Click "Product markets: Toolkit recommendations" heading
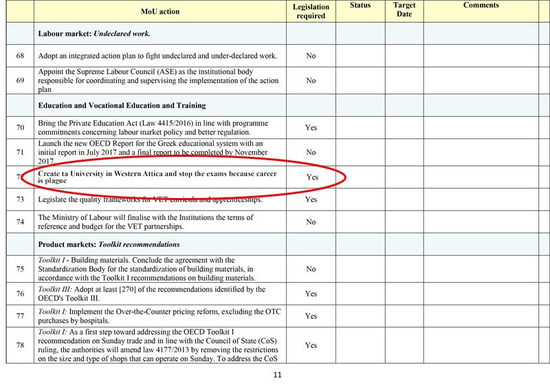Screen dimensions: 550x392 (109, 244)
